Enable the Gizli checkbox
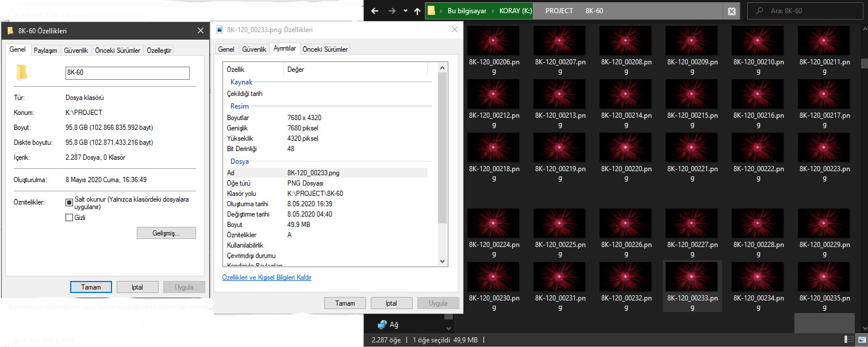Screen dimensions: 868x347 [70, 218]
